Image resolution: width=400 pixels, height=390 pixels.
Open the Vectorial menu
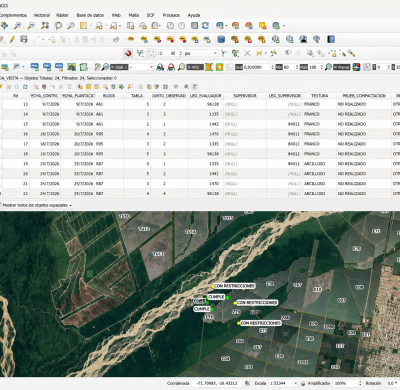click(42, 15)
